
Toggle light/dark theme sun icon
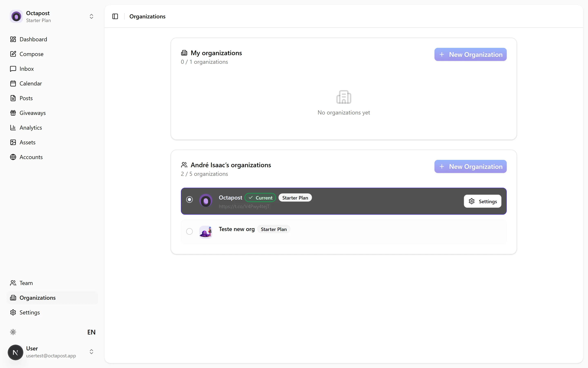coord(13,332)
